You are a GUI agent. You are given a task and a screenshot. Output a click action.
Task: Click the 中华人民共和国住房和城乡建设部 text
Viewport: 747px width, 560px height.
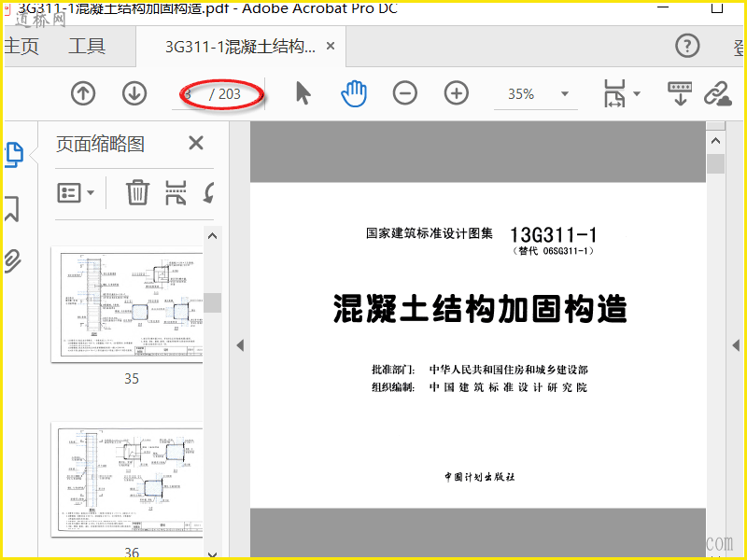click(x=508, y=370)
